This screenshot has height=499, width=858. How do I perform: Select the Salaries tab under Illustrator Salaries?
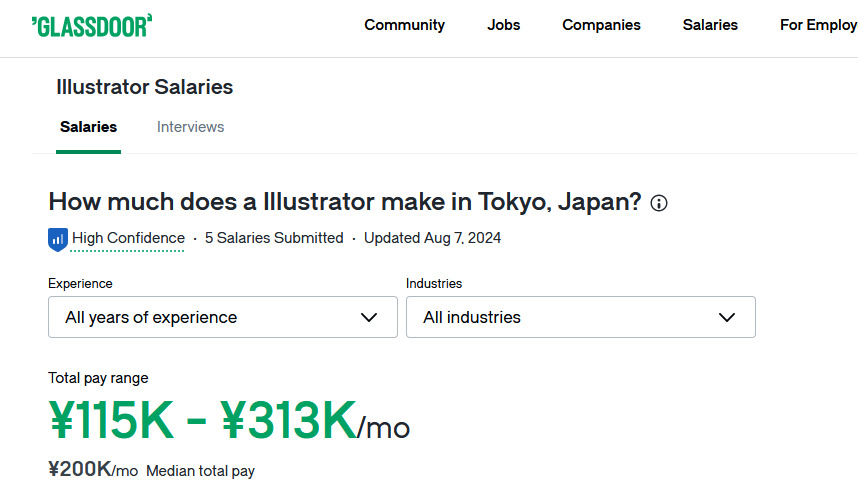tap(88, 127)
